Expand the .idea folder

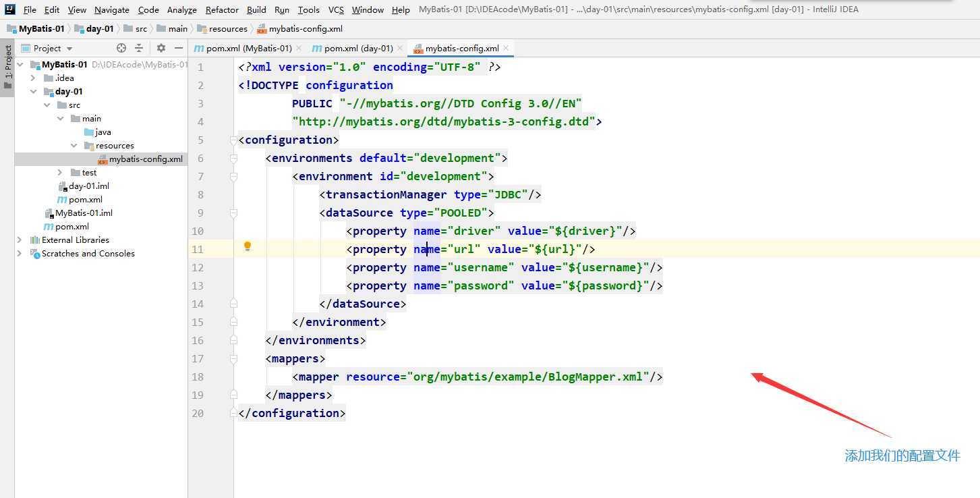click(x=33, y=78)
